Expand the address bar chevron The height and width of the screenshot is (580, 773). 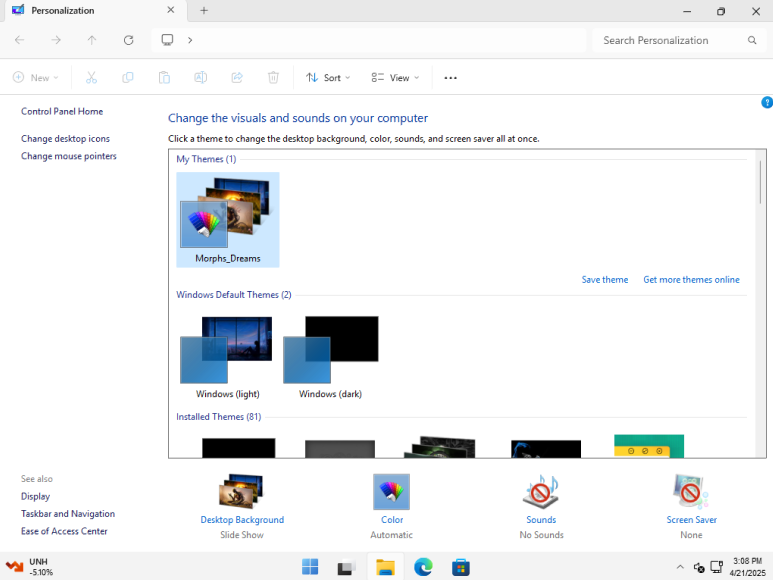pyautogui.click(x=190, y=40)
